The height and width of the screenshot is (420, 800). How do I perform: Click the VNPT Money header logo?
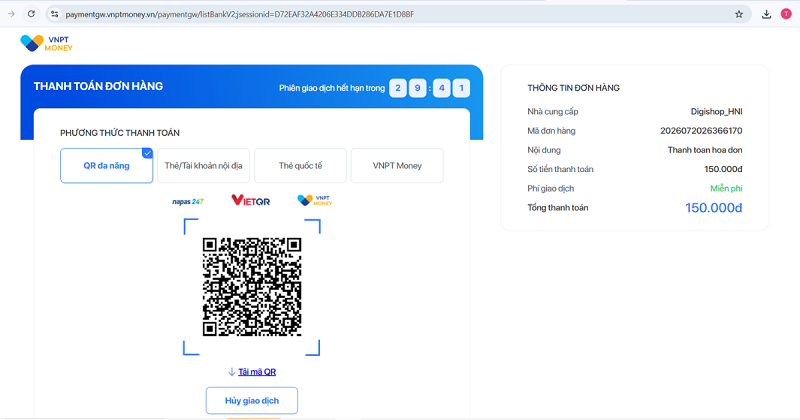[x=46, y=43]
